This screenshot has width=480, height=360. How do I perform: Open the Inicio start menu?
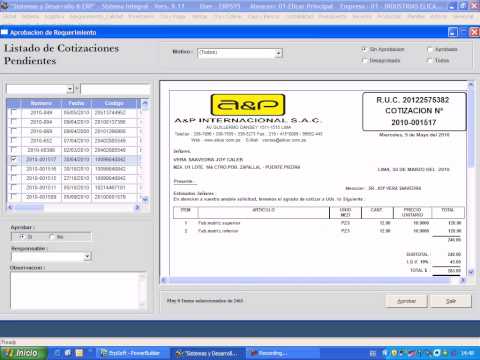point(23,353)
